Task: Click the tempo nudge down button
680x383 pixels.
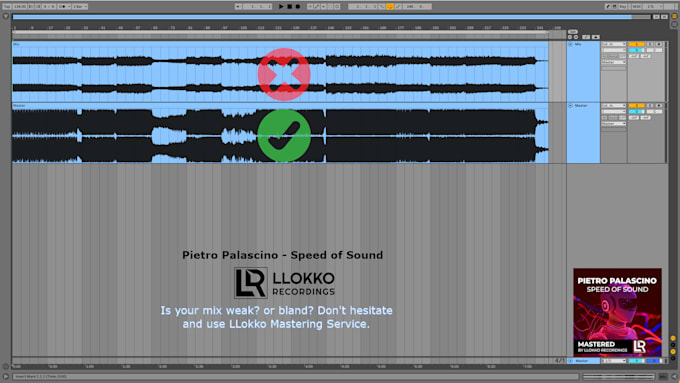Action: coord(31,7)
